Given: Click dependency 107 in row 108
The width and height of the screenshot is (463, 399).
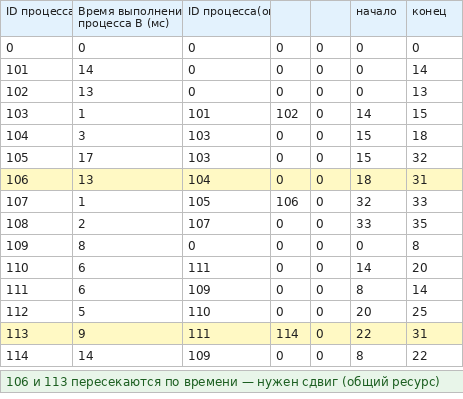Looking at the screenshot, I should (x=226, y=224).
